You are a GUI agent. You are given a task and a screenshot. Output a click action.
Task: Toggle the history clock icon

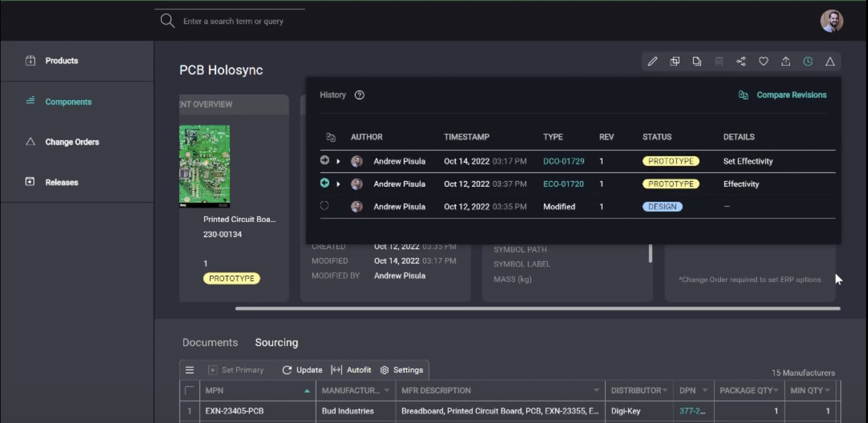pyautogui.click(x=808, y=61)
